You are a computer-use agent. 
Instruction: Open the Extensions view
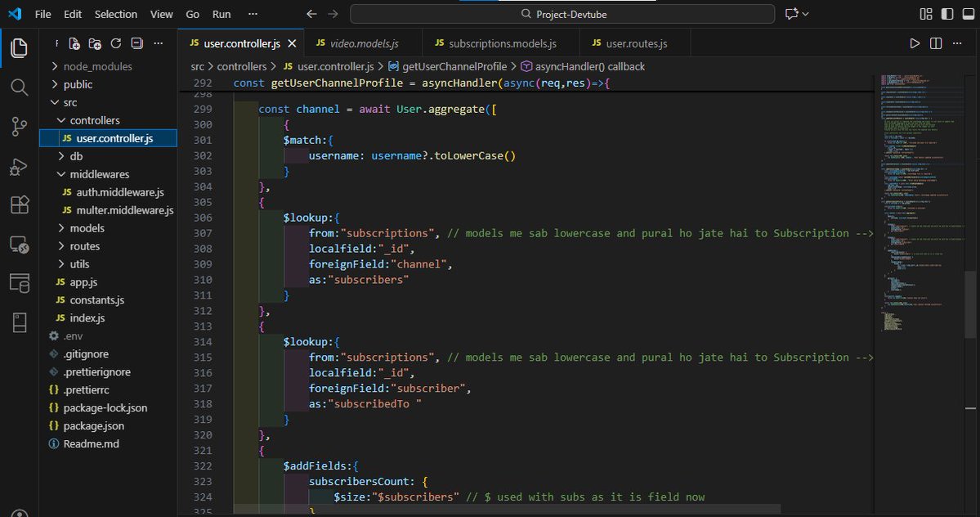click(x=19, y=205)
